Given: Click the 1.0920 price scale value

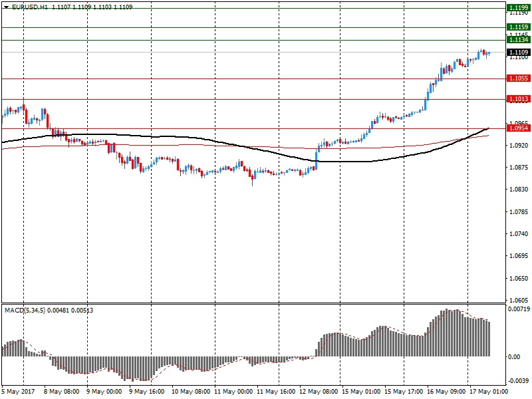Looking at the screenshot, I should [x=519, y=145].
